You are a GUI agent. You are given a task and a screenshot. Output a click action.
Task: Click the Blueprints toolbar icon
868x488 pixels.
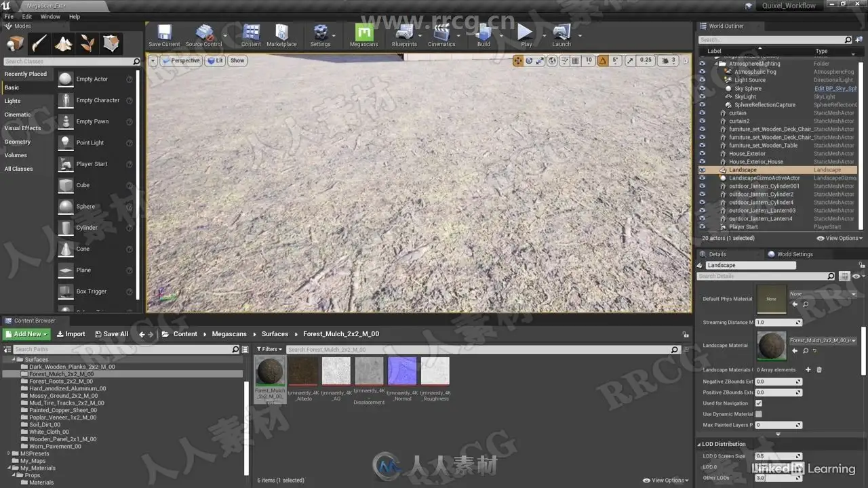[x=404, y=35]
